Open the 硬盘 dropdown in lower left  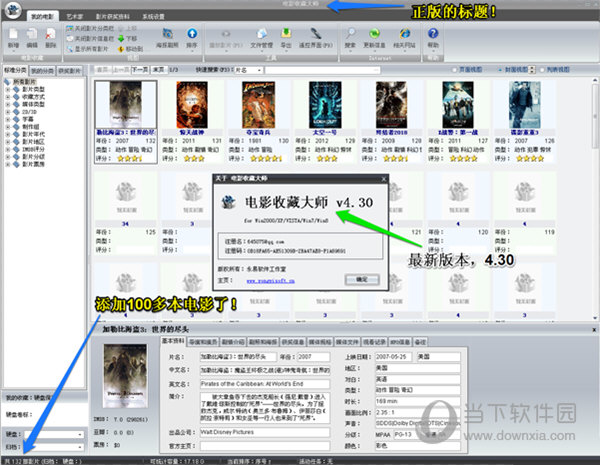[80, 435]
